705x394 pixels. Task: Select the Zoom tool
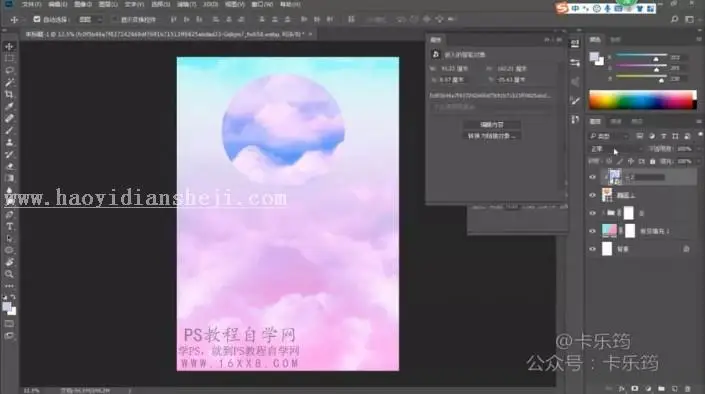coord(9,273)
